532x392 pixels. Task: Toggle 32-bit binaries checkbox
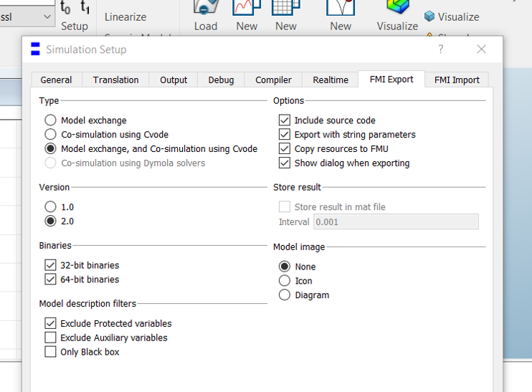(x=50, y=265)
